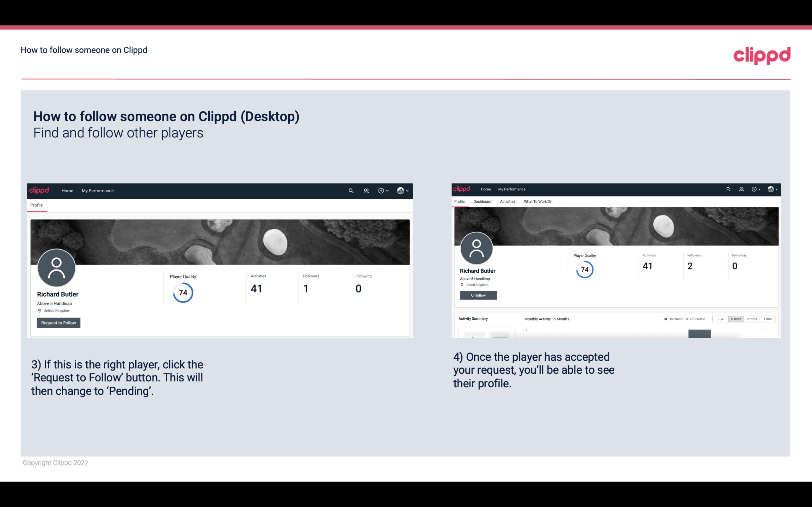Expand the Activities navigation dropdown
The height and width of the screenshot is (507, 812).
click(x=506, y=202)
